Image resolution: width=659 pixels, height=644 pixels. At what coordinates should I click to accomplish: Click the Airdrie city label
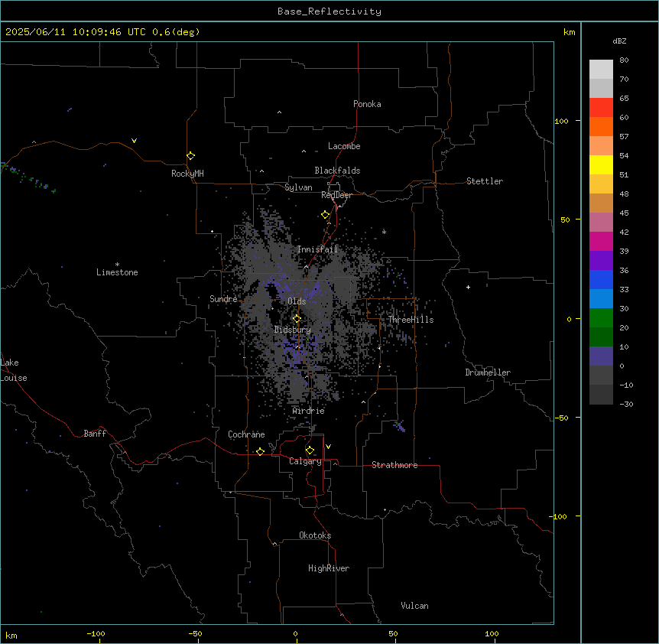point(309,411)
